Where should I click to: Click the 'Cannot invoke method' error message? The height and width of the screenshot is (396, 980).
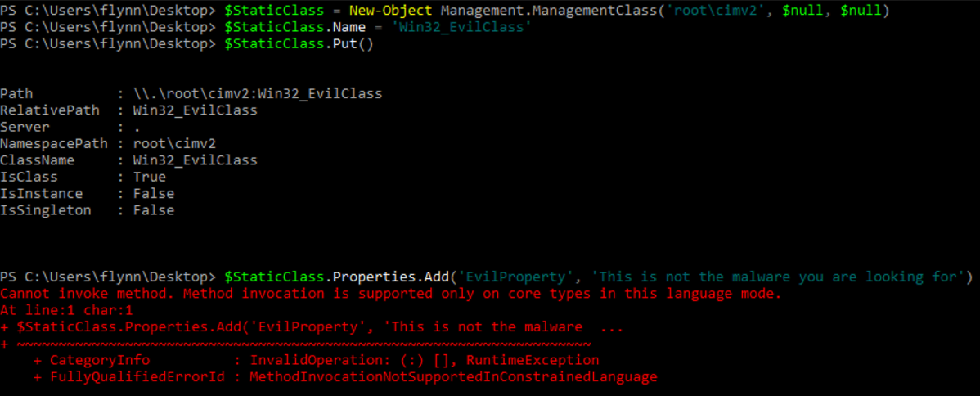click(x=391, y=294)
